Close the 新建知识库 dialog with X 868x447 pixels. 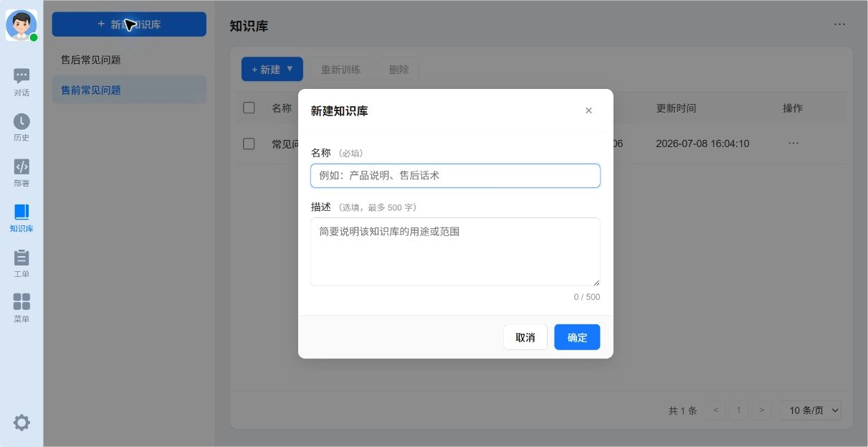[x=588, y=110]
